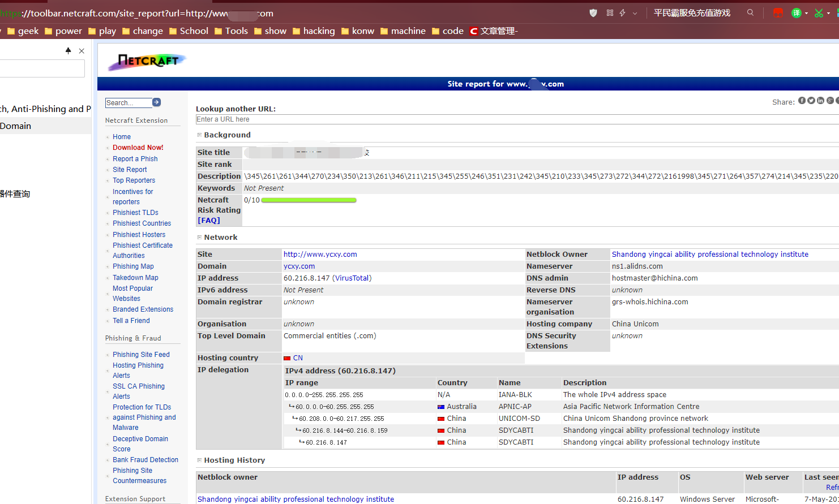Open the Tools bookmarks folder
Screen dimensions: 839x504
click(x=230, y=31)
